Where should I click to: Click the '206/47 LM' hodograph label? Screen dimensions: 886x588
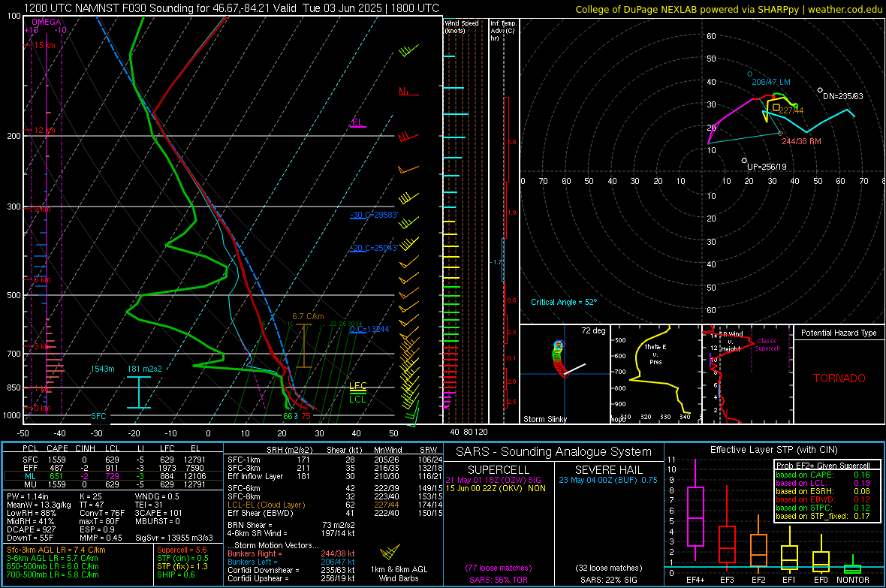pos(770,82)
